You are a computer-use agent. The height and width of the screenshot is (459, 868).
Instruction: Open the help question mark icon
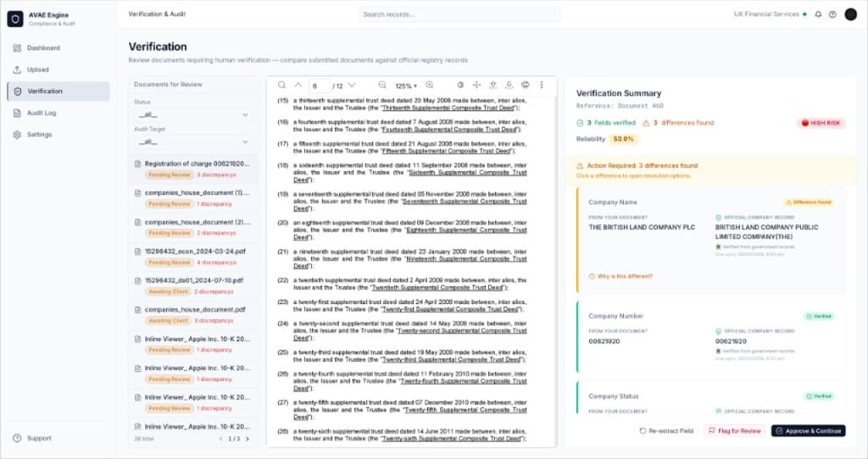[832, 14]
